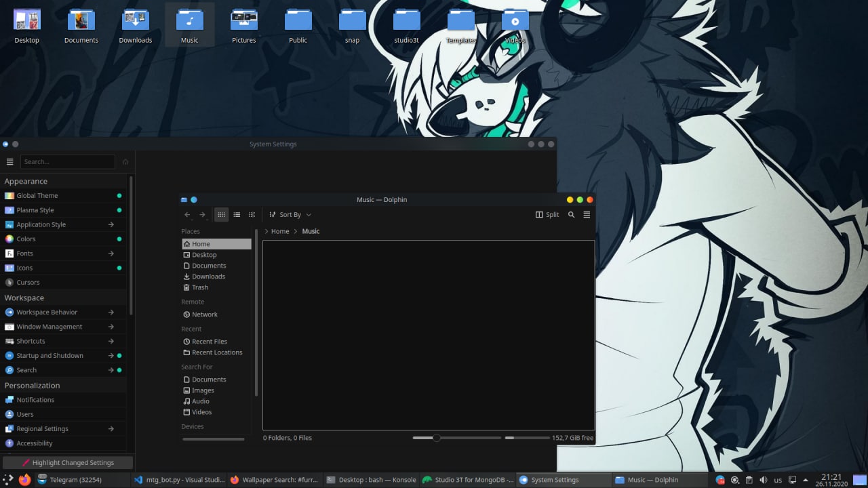Image resolution: width=868 pixels, height=488 pixels.
Task: Toggle the blue pin button in Dolphin titlebar
Action: pos(194,200)
